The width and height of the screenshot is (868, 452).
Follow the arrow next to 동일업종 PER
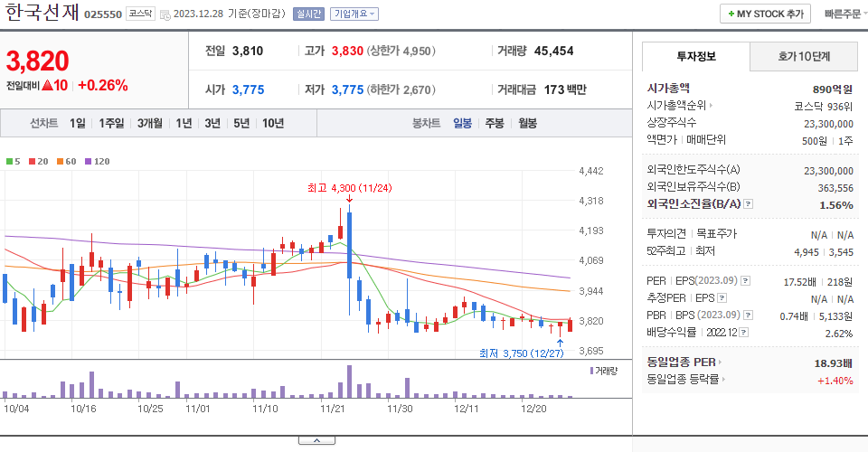coord(721,363)
